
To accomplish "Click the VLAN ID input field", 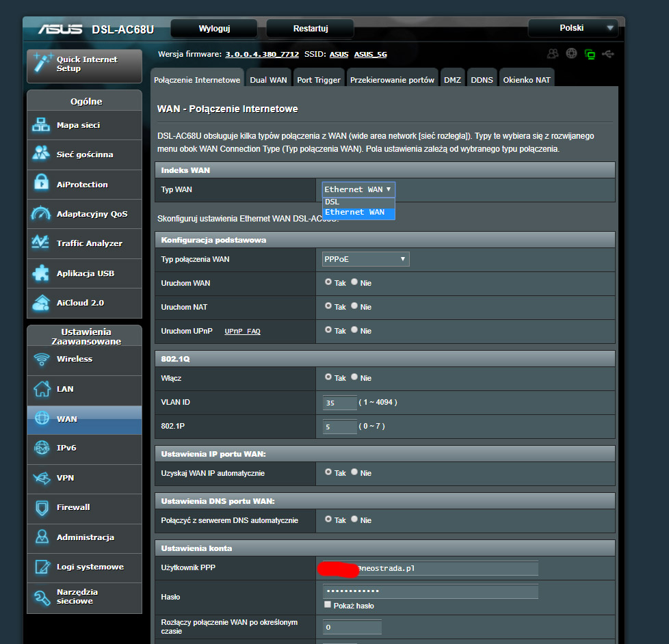I will coord(340,403).
